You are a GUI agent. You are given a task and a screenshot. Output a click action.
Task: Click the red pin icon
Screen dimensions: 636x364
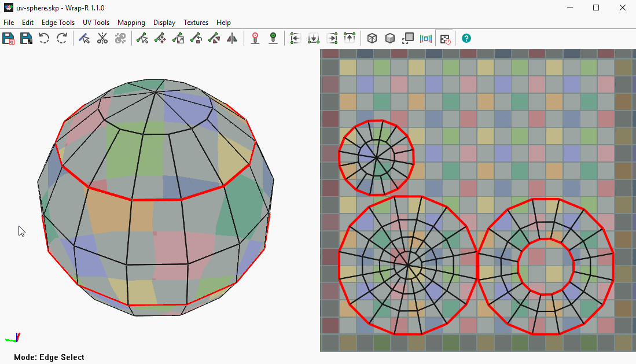(255, 39)
